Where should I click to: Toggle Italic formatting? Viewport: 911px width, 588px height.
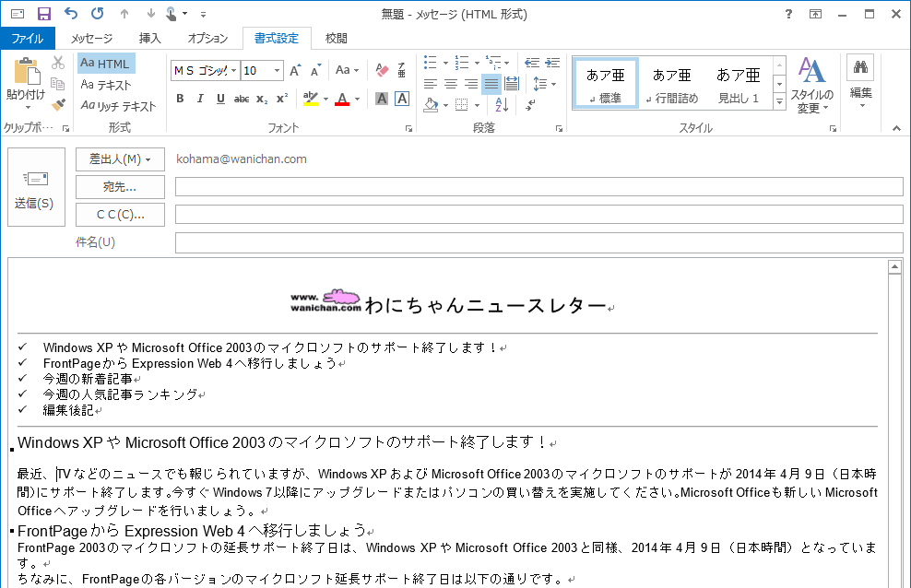pos(200,99)
